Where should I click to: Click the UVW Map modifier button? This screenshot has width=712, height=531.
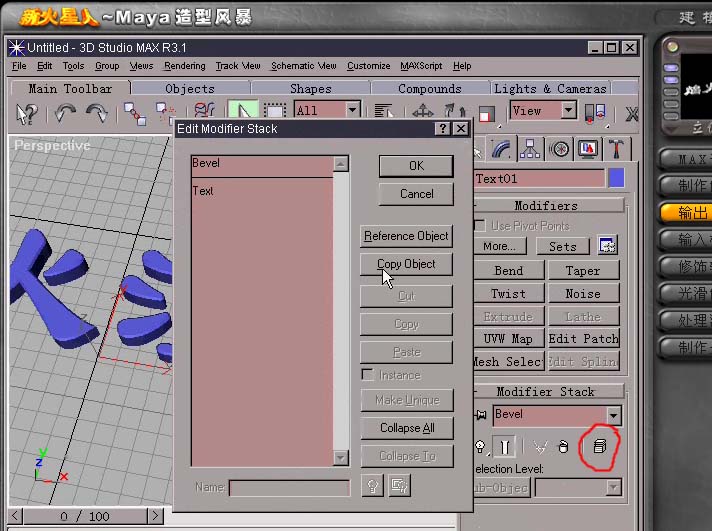point(509,339)
